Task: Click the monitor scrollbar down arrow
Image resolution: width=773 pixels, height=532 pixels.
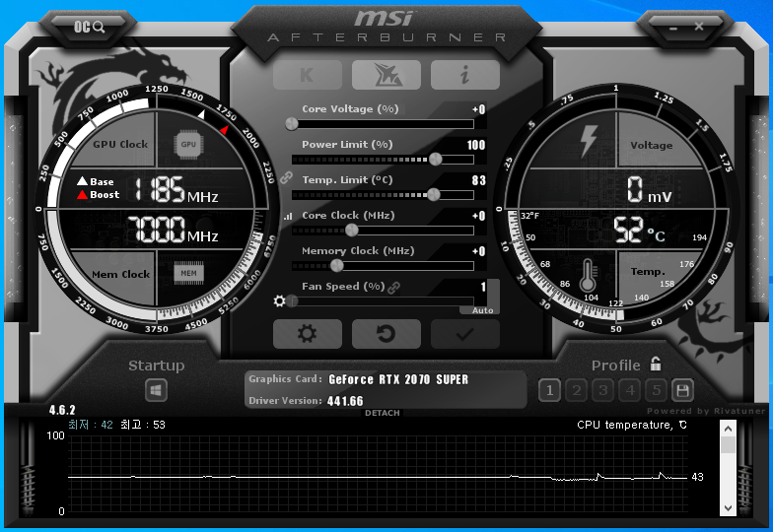Action: coord(728,508)
